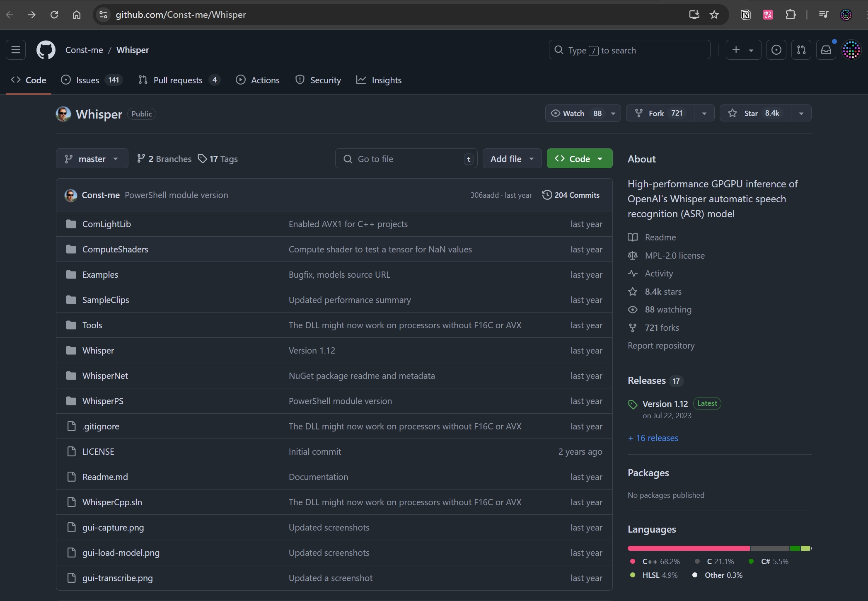Open the + 16 releases link

pos(653,438)
